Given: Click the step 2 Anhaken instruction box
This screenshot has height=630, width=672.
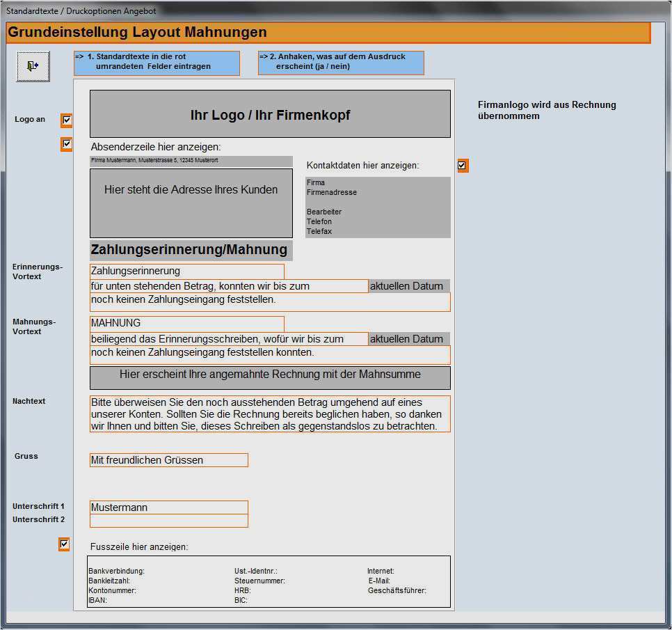Looking at the screenshot, I should [341, 63].
